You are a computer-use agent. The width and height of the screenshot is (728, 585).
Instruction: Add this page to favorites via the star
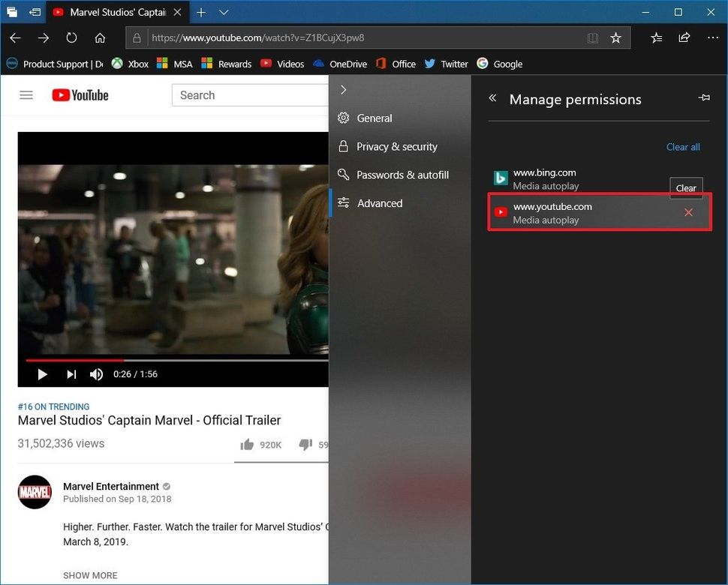click(616, 37)
